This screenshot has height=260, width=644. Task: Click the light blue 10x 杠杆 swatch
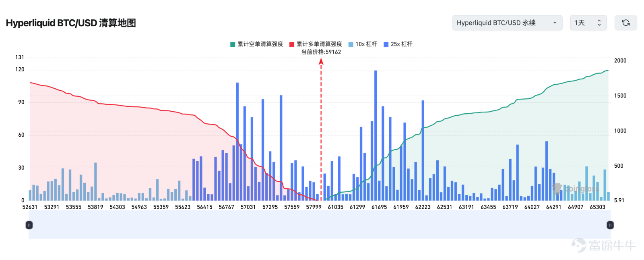[351, 44]
